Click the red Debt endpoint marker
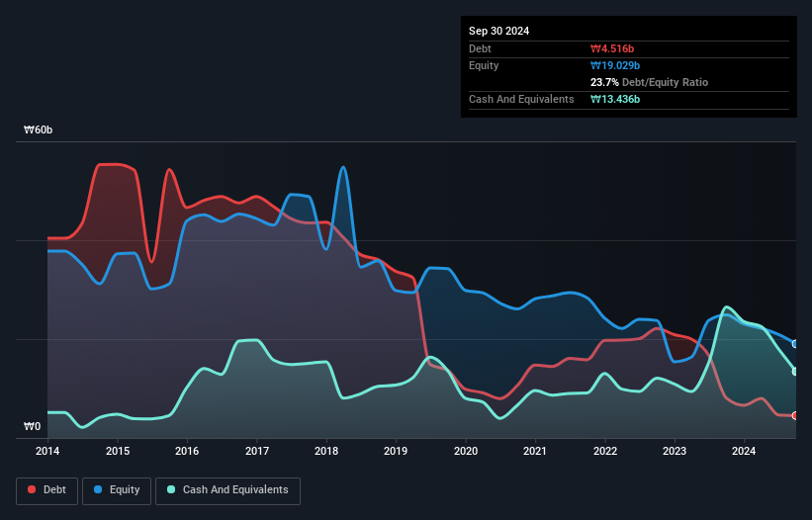This screenshot has width=812, height=520. [x=795, y=415]
